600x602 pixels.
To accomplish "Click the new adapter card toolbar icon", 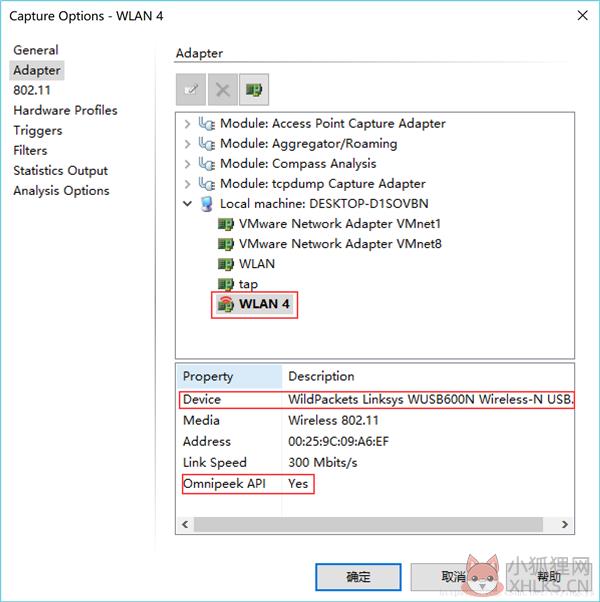I will [x=254, y=89].
